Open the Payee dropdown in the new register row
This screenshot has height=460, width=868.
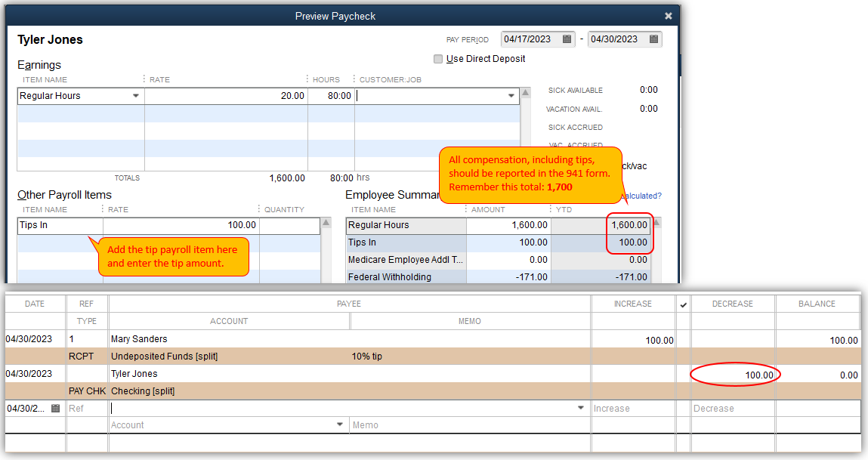click(580, 407)
